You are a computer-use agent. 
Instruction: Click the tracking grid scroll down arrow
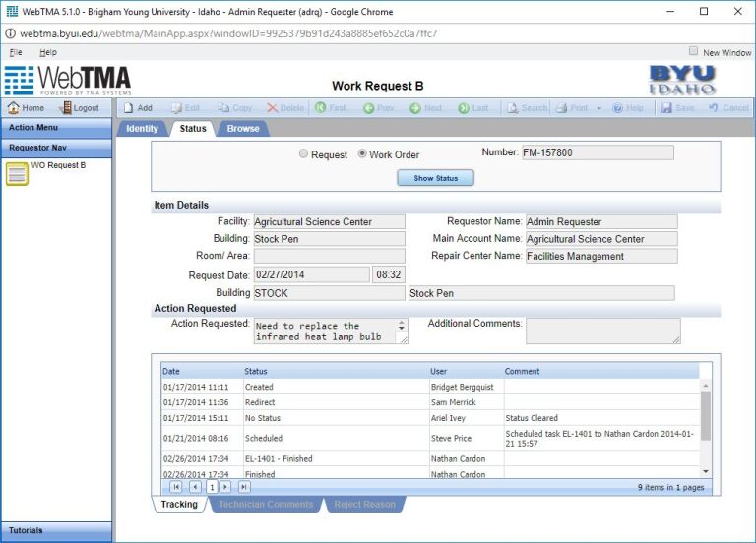pyautogui.click(x=706, y=472)
